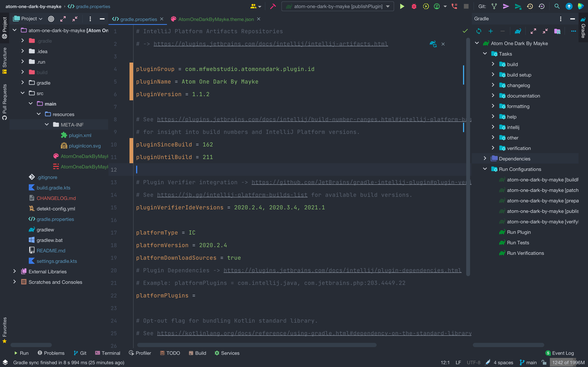Open plugin.xml in project tree
The width and height of the screenshot is (588, 367).
point(80,135)
